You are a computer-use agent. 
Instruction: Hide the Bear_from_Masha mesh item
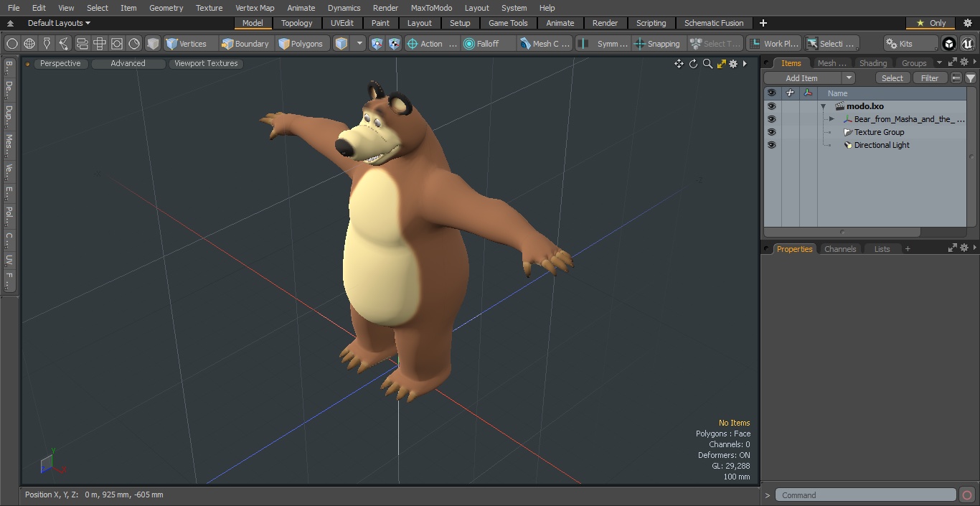coord(771,119)
